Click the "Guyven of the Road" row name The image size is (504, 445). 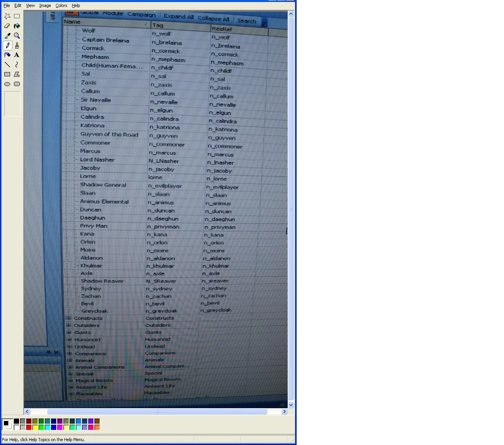(109, 135)
